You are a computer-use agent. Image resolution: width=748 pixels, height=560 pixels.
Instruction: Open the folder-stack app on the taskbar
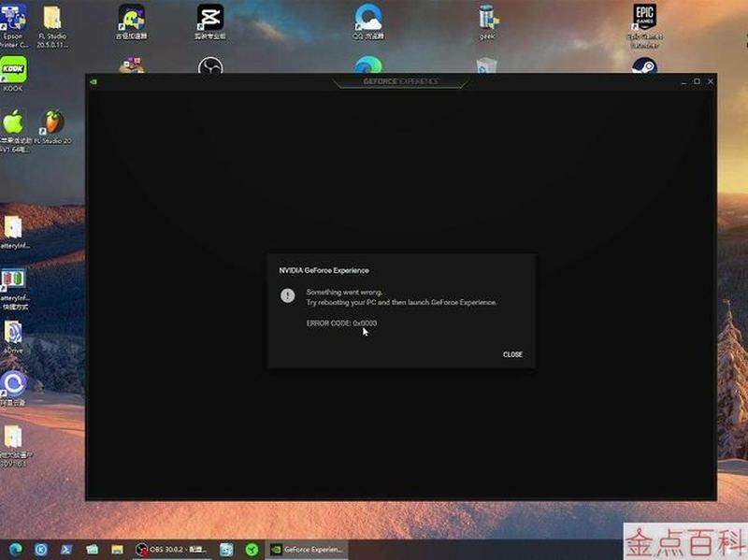click(x=92, y=550)
